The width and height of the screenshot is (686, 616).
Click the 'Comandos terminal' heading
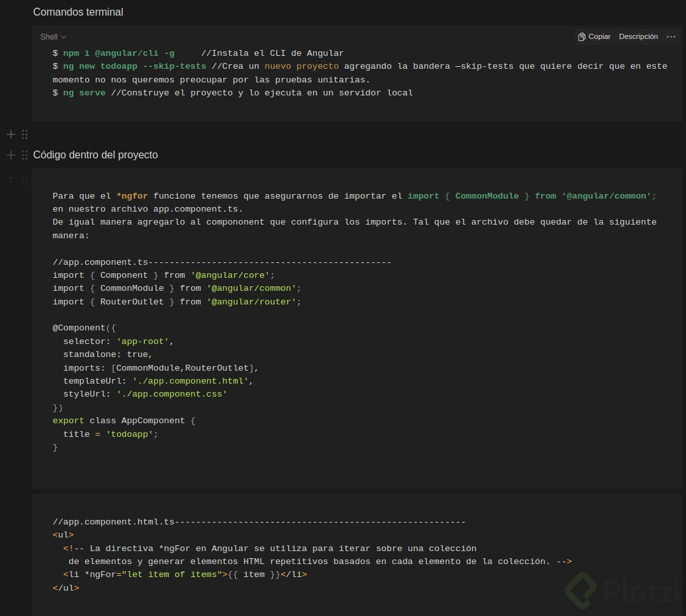tap(78, 12)
